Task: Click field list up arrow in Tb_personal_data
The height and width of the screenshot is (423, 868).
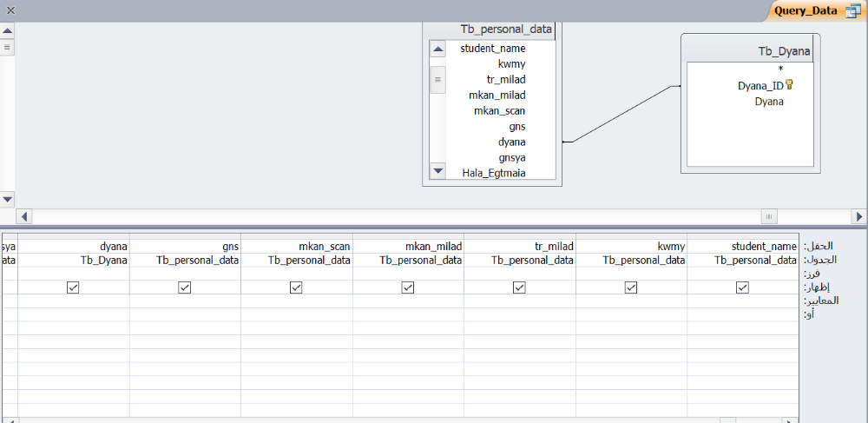Action: (x=437, y=50)
